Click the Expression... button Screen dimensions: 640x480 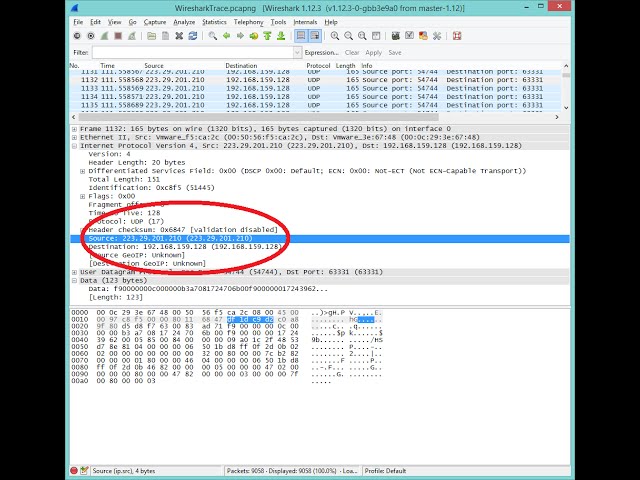322,53
